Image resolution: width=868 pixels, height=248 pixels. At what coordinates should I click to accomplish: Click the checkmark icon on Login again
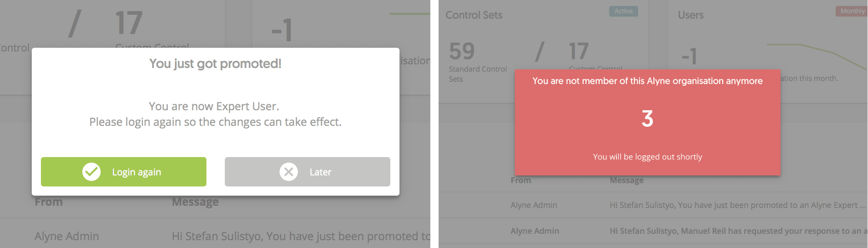coord(91,172)
